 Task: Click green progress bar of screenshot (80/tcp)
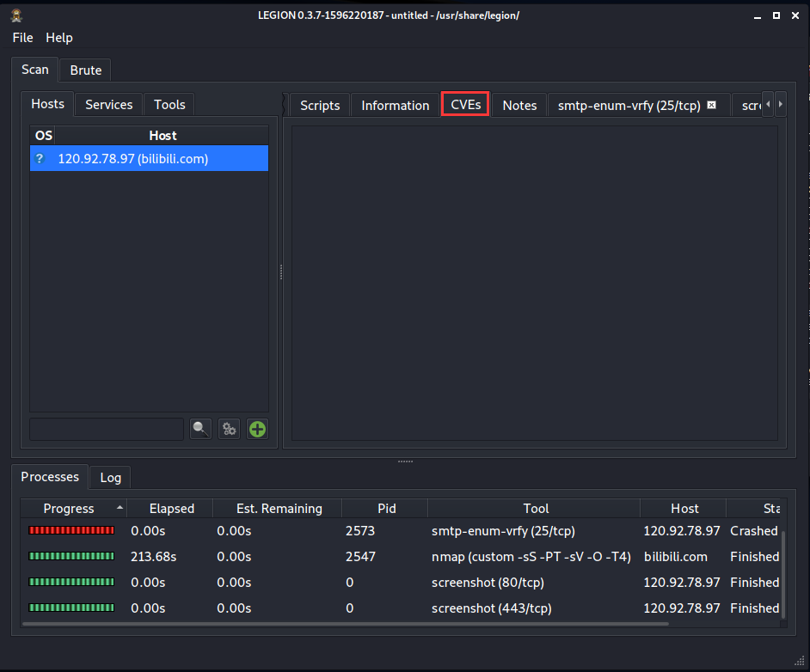[71, 582]
